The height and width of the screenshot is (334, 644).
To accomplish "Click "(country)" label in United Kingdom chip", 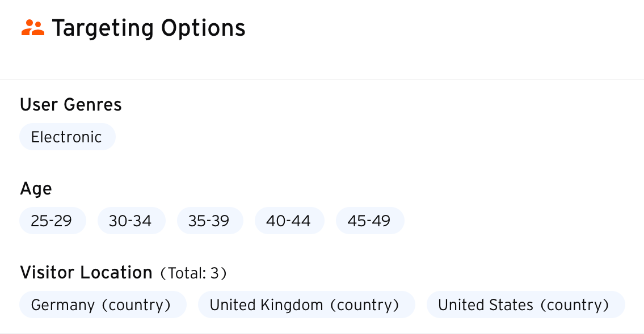I will tap(364, 305).
